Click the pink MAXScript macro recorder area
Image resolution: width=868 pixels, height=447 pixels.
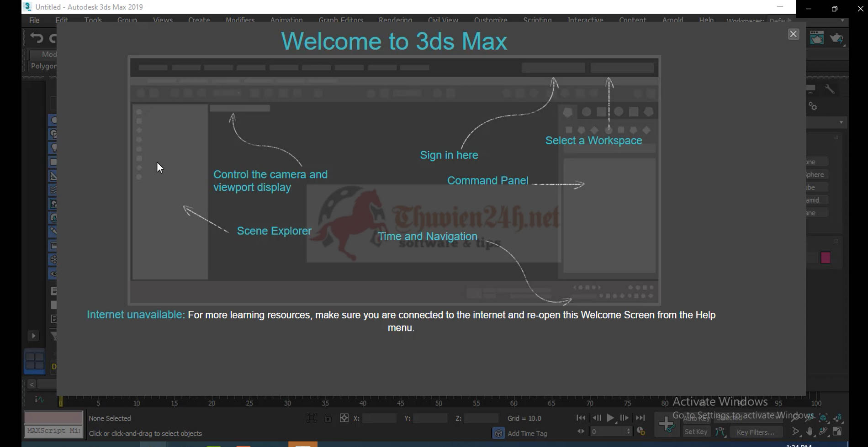pyautogui.click(x=53, y=417)
